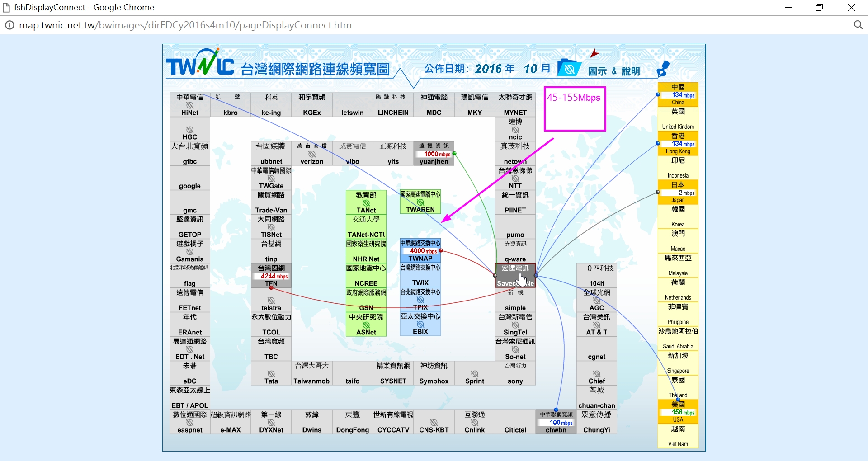Viewport: 868px width, 461px height.
Task: Select the Singapore country cell
Action: [678, 363]
